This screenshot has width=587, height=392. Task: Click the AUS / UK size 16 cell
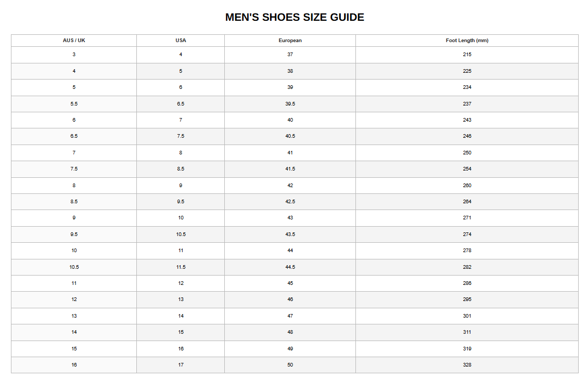pyautogui.click(x=74, y=364)
